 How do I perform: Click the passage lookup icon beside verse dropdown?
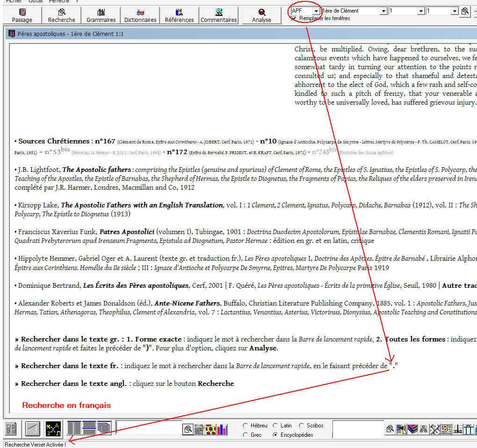(465, 12)
